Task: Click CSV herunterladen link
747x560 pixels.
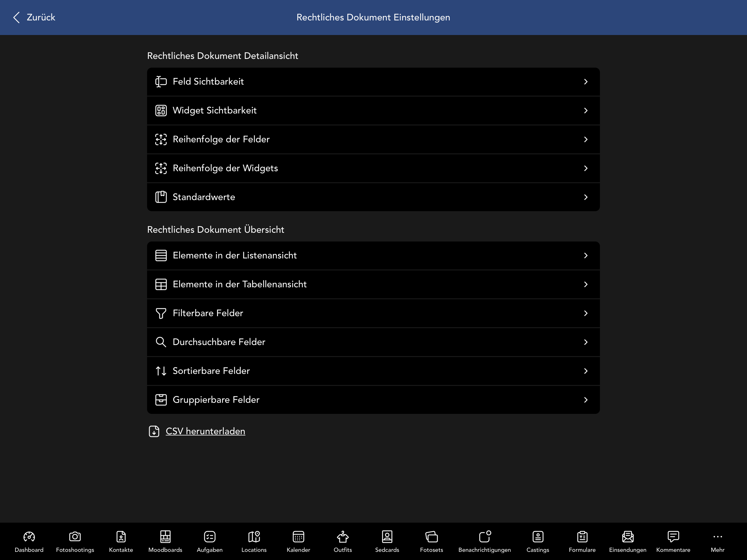Action: coord(205,431)
